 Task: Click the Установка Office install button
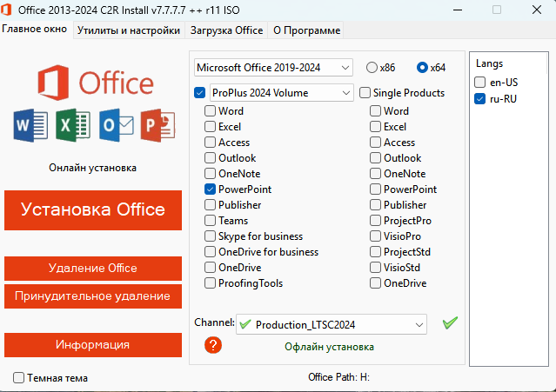click(x=93, y=210)
